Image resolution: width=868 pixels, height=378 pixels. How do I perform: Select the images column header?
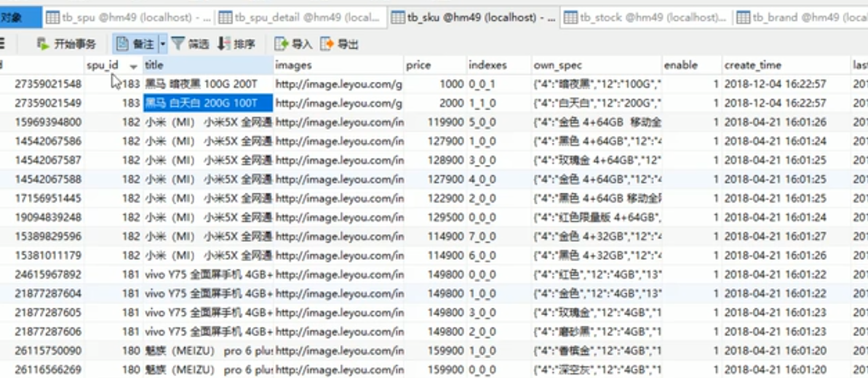point(339,65)
